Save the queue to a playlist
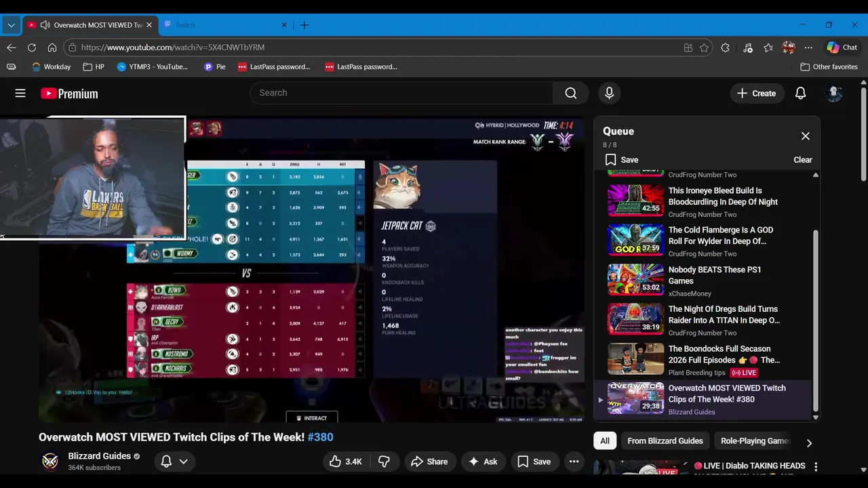This screenshot has width=868, height=488. pos(622,160)
